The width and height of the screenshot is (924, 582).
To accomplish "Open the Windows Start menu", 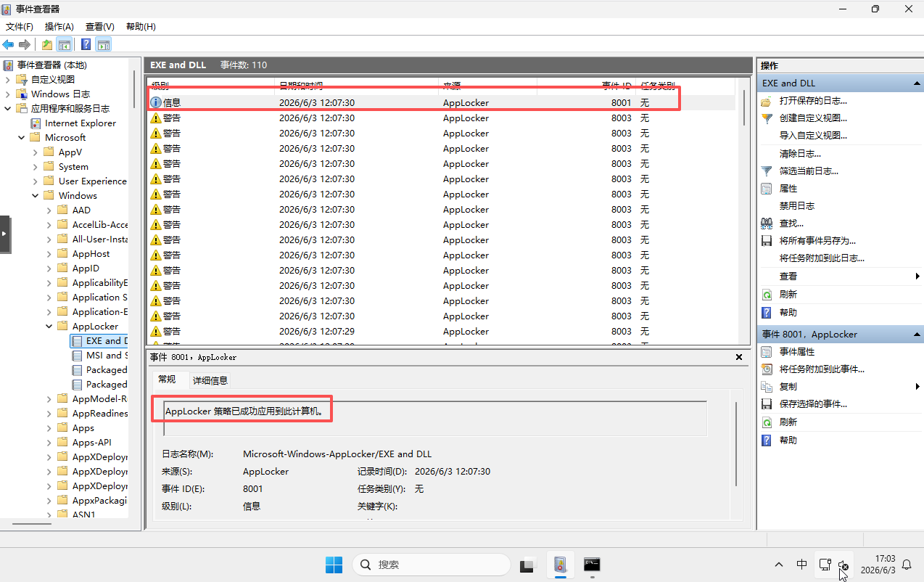I will tap(334, 565).
